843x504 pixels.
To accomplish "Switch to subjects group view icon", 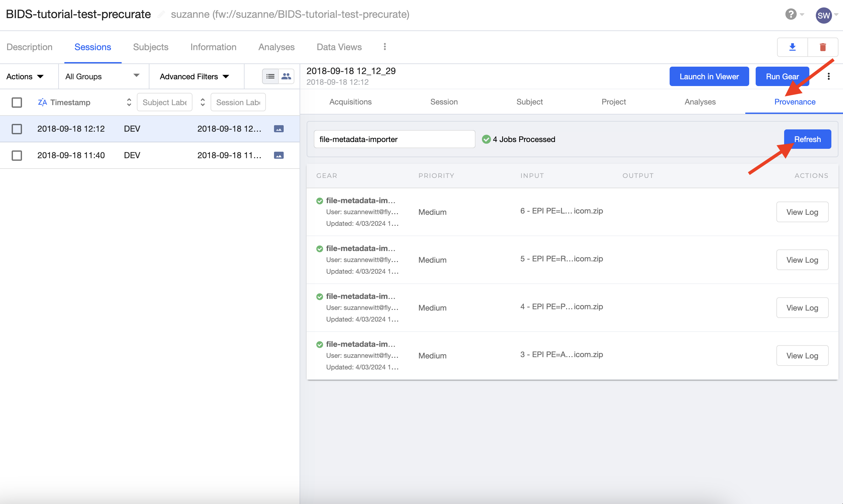I will point(286,76).
